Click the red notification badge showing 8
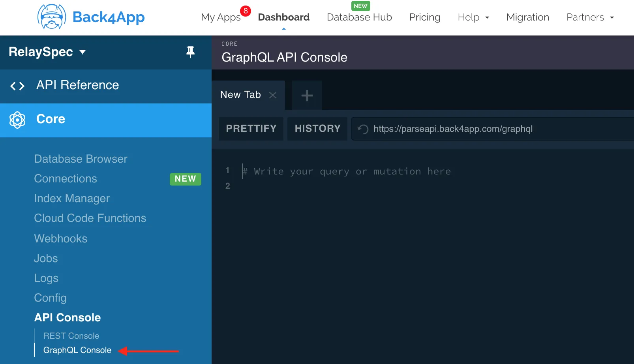Screen dimensions: 634x364 click(246, 11)
